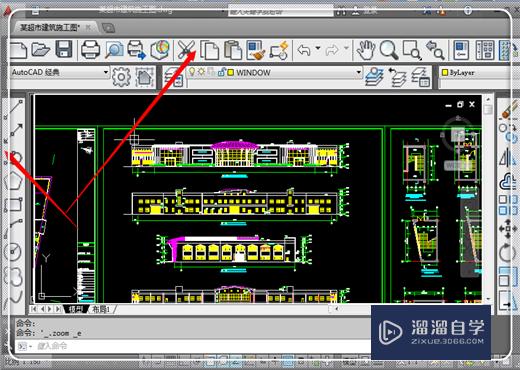The width and height of the screenshot is (520, 370).
Task: Jump to first layout tab arrow
Action: coord(34,309)
